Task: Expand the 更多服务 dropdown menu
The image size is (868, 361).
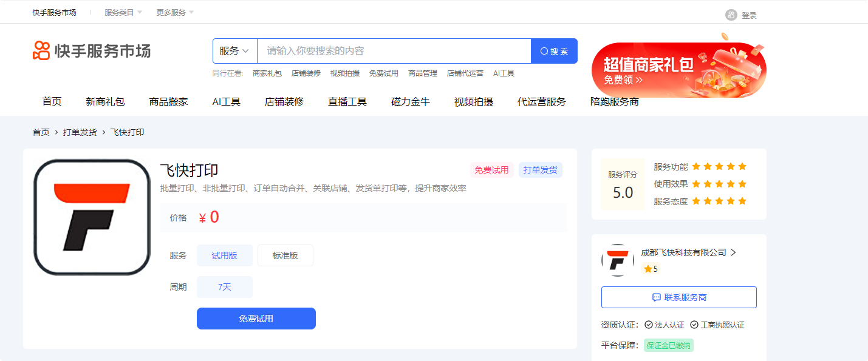Action: [175, 12]
